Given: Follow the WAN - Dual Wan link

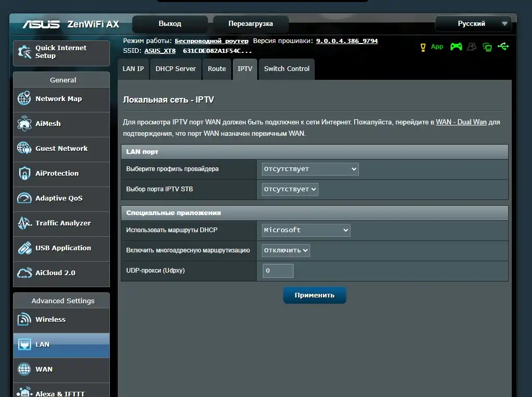Looking at the screenshot, I should click(x=461, y=122).
